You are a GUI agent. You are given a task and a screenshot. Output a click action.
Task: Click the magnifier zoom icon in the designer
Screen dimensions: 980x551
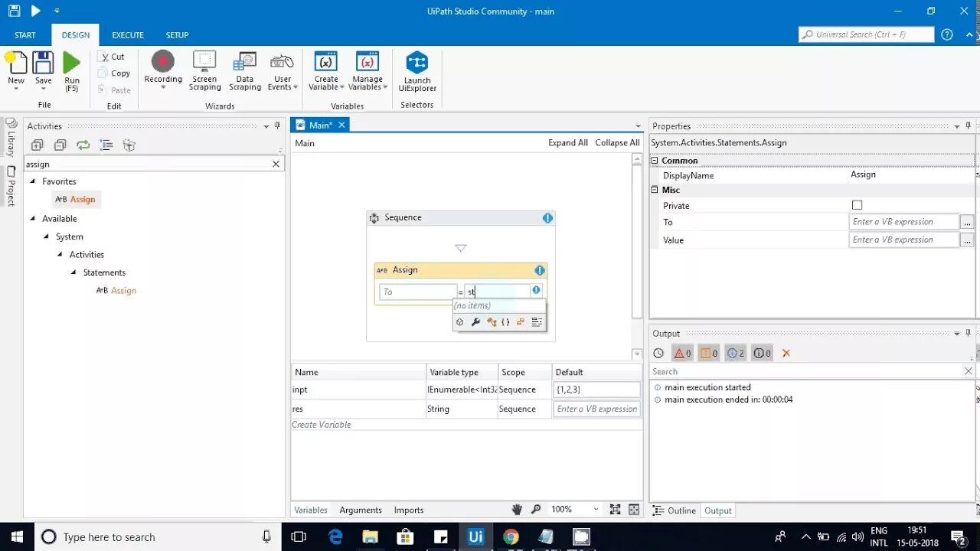pyautogui.click(x=536, y=510)
